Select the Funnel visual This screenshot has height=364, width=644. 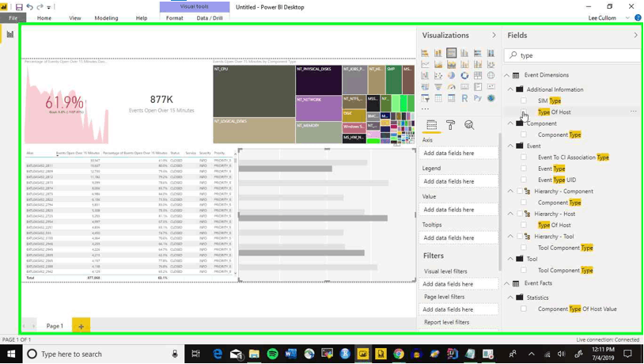click(x=438, y=87)
